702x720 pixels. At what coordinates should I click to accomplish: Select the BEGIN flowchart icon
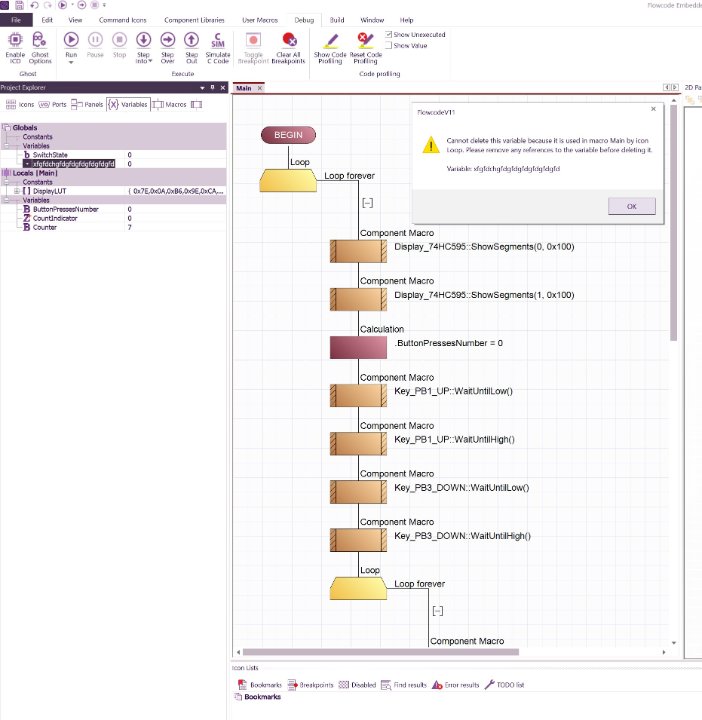pyautogui.click(x=288, y=135)
